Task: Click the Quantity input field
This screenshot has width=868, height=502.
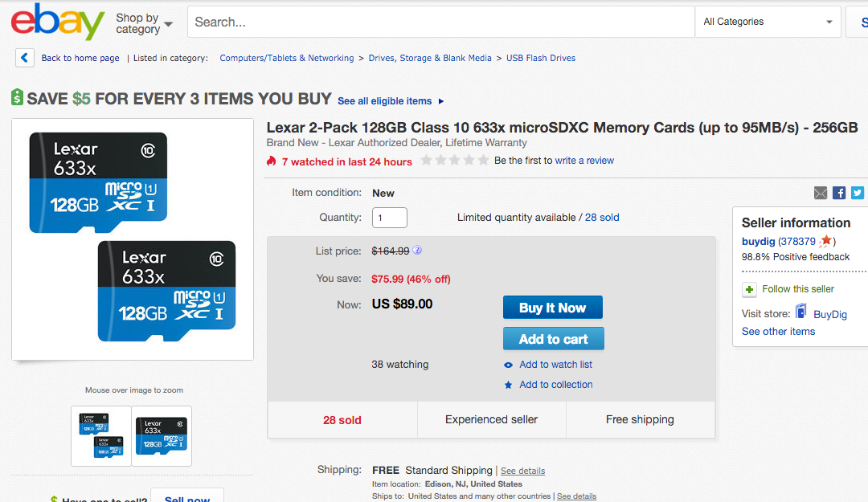Action: [389, 217]
